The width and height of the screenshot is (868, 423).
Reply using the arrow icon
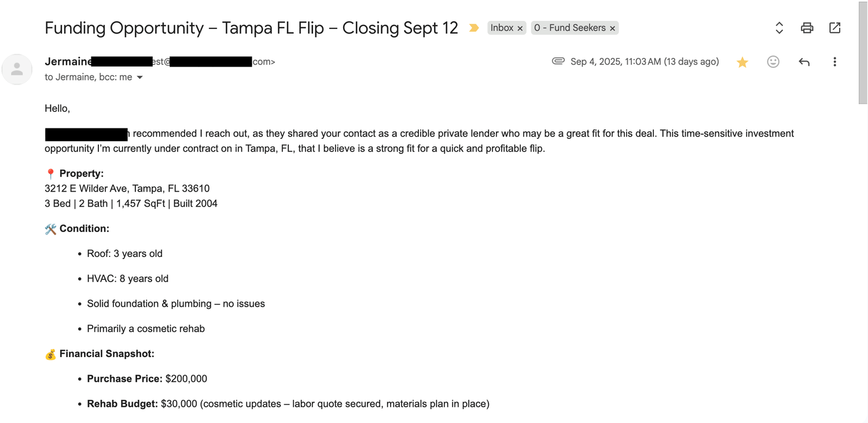(804, 62)
